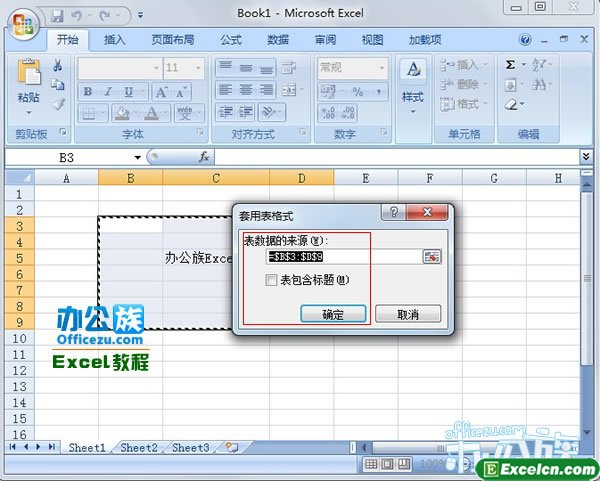The height and width of the screenshot is (481, 600).
Task: Expand the formula bar
Action: pyautogui.click(x=586, y=156)
